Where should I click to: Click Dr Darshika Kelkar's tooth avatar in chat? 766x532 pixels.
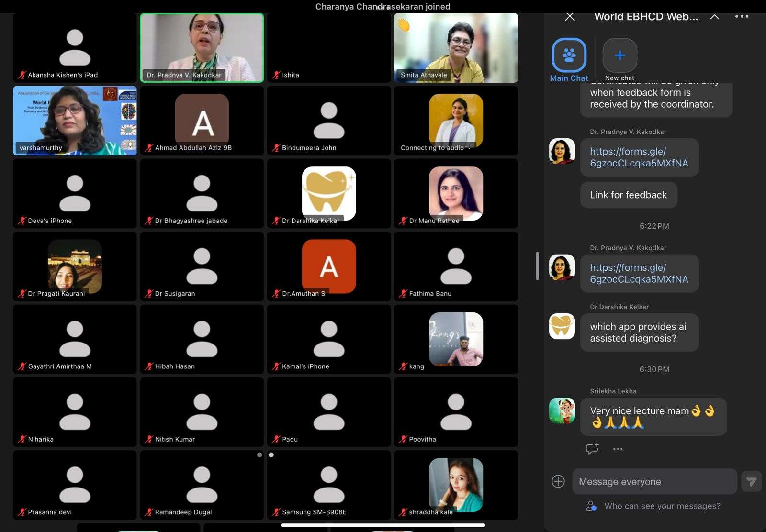pyautogui.click(x=562, y=326)
